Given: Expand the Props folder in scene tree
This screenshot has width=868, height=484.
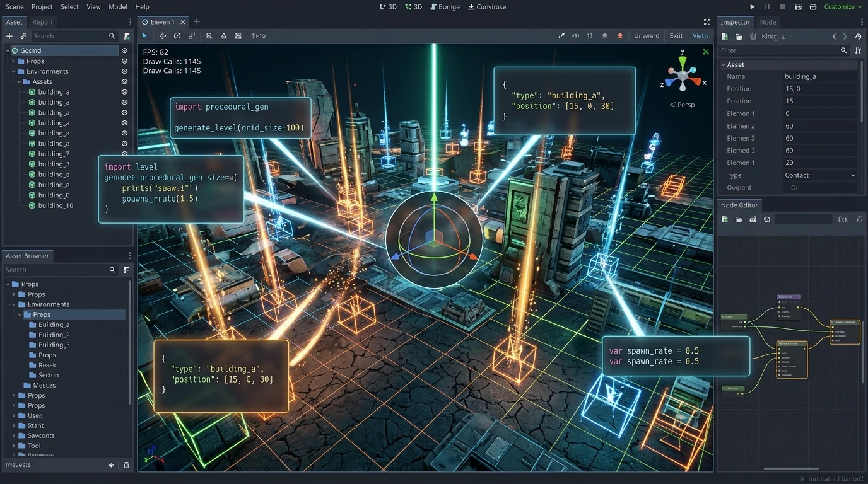Looking at the screenshot, I should pos(13,61).
